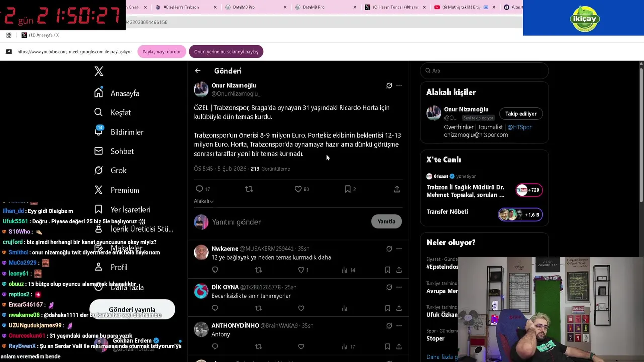Open Bildirimler notifications

tap(119, 132)
